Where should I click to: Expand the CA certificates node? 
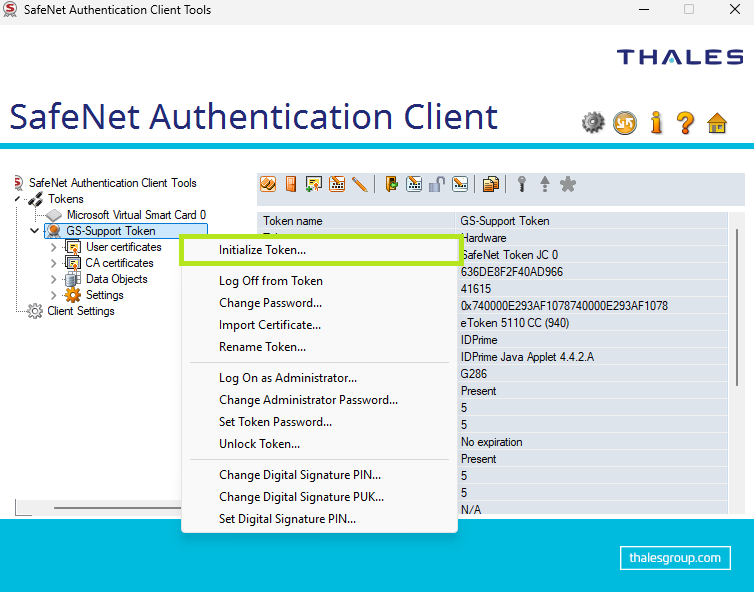tap(53, 263)
